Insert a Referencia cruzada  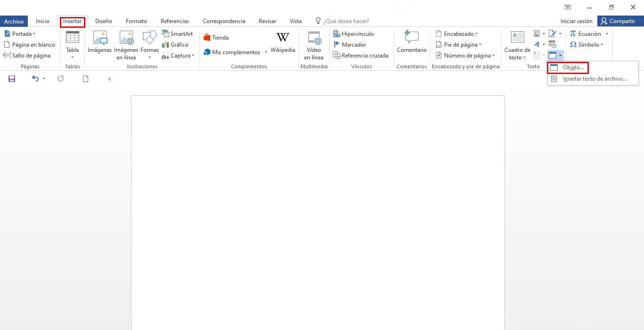coord(361,55)
